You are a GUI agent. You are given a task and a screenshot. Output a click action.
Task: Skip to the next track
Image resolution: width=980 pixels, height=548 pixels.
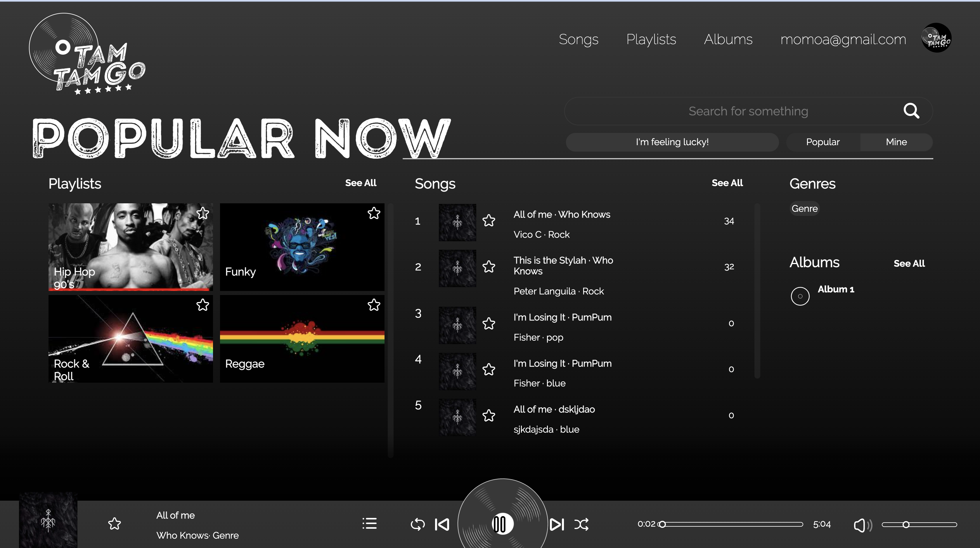tap(557, 524)
